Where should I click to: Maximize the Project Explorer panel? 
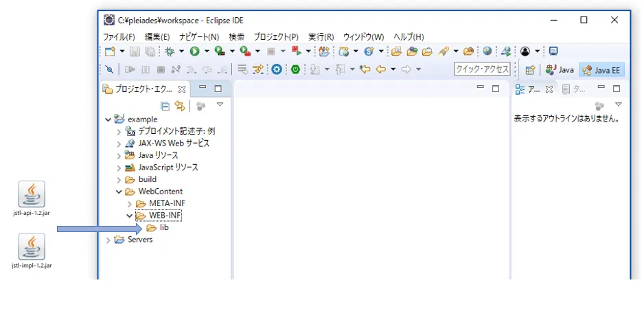(x=218, y=89)
